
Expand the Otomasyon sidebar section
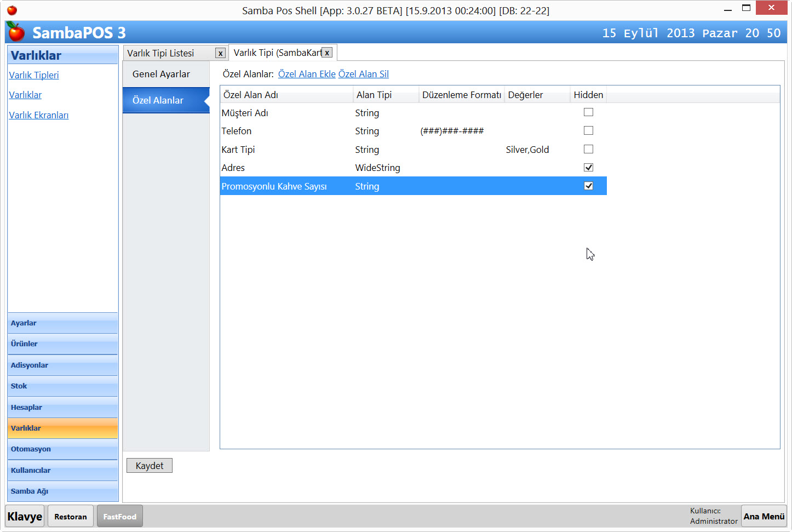(x=62, y=449)
